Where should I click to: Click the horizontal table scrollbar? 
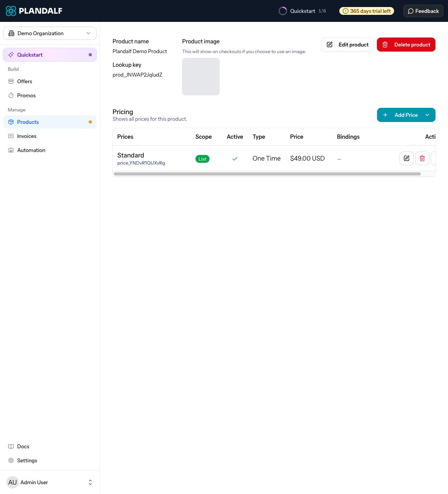pos(267,174)
